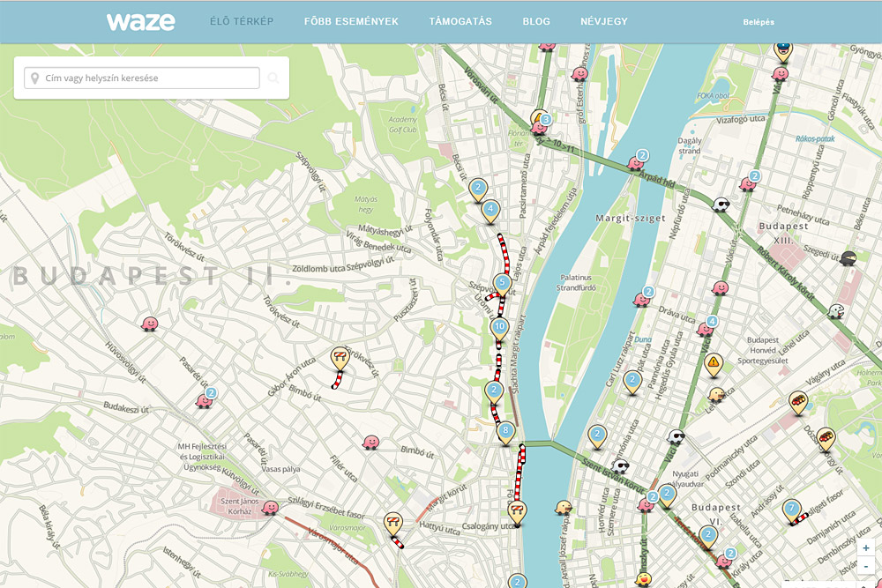Open the ÉLŐ TÉRKÉP menu item
The image size is (882, 588).
coord(242,22)
